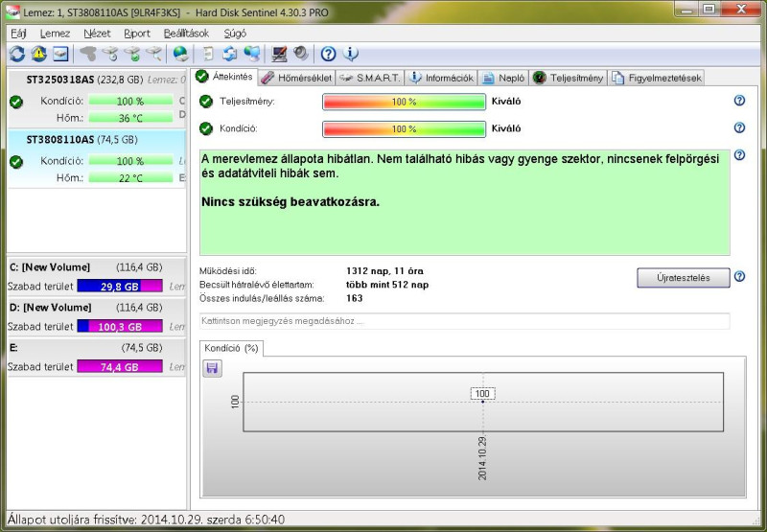Click the disk with green checkmark toolbar icon
The width and height of the screenshot is (767, 532).
pyautogui.click(x=132, y=54)
